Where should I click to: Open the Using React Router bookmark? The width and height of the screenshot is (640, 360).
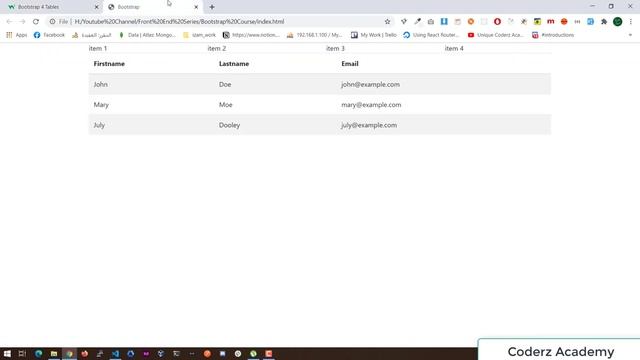coord(431,35)
